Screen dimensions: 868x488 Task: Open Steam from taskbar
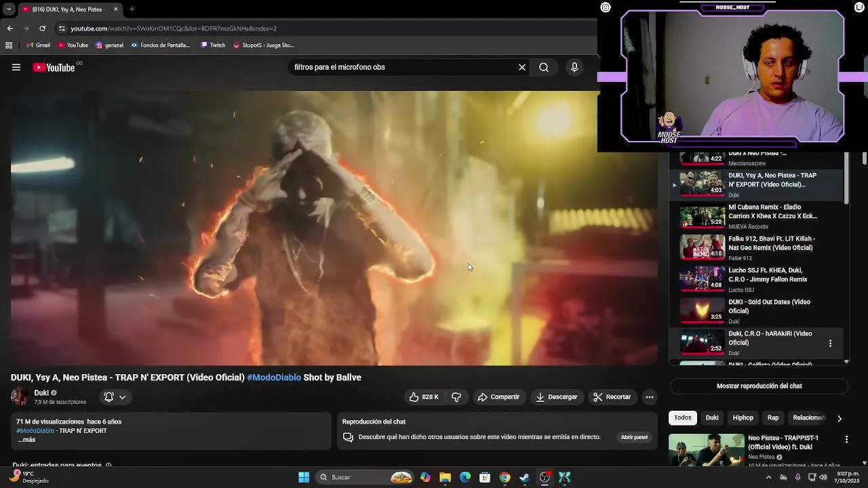[x=524, y=477]
